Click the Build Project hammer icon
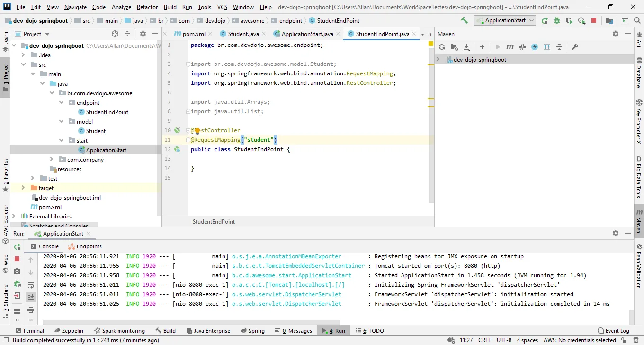 click(x=464, y=20)
